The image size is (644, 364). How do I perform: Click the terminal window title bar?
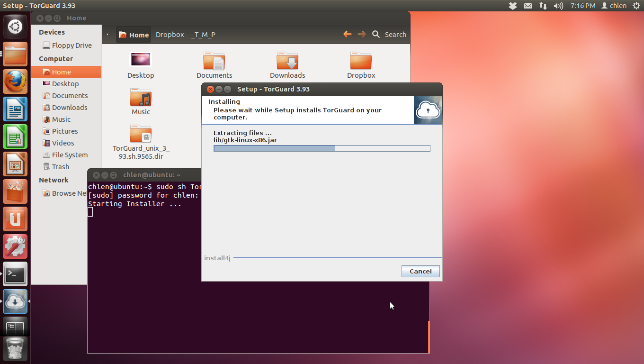click(x=144, y=175)
